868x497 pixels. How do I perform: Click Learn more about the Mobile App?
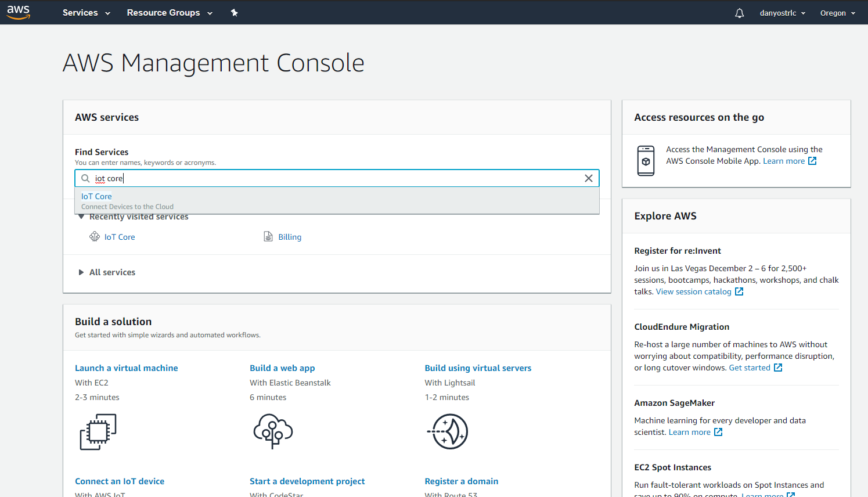click(x=784, y=161)
